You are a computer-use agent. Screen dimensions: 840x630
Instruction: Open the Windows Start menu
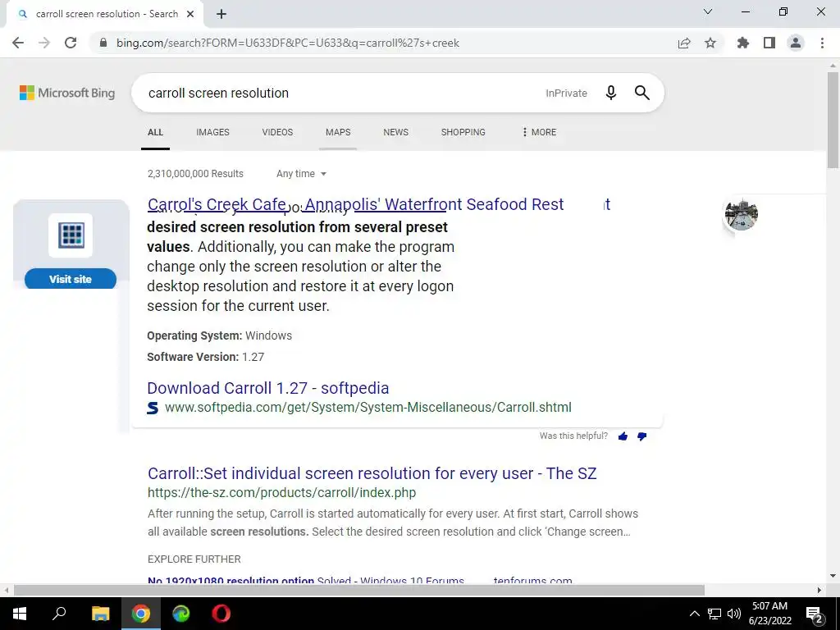click(x=20, y=614)
